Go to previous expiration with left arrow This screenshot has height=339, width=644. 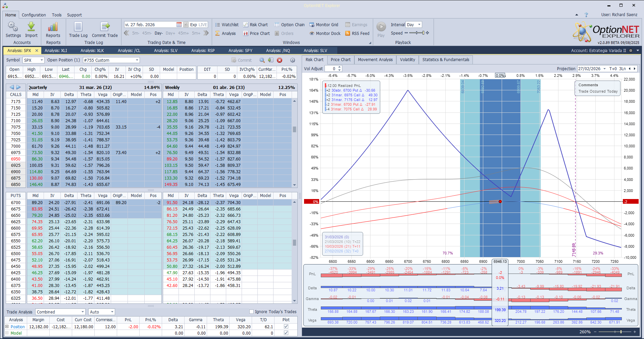12,87
